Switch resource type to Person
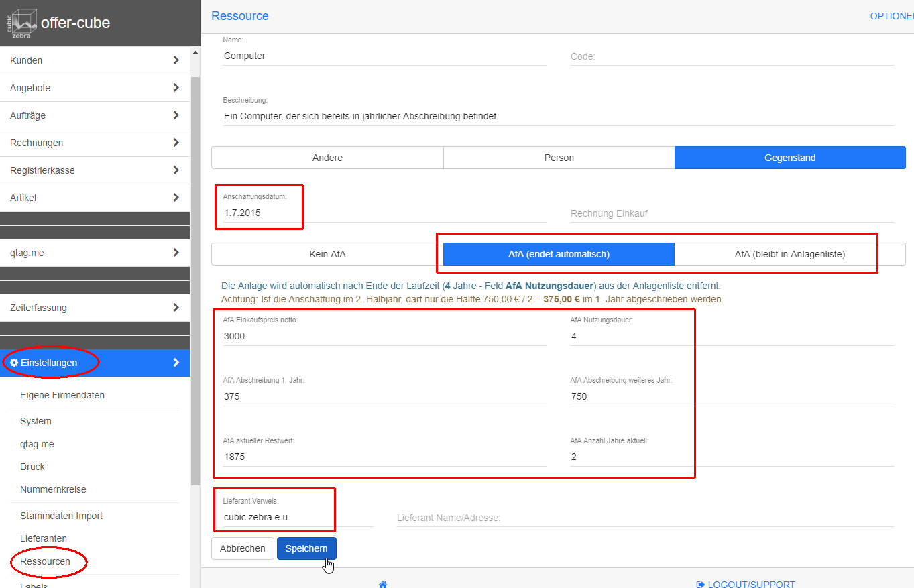Screen dimensions: 914x588 coord(559,158)
